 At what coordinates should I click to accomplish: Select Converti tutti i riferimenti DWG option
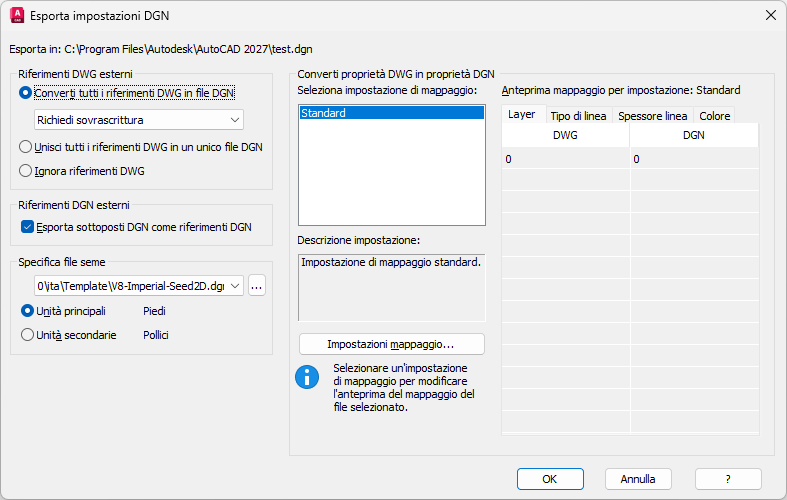27,93
